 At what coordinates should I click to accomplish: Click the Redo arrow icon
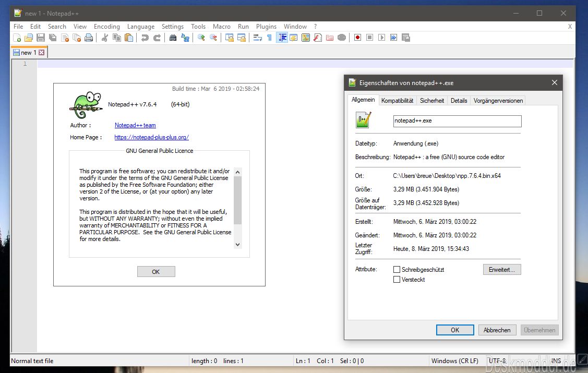click(157, 38)
